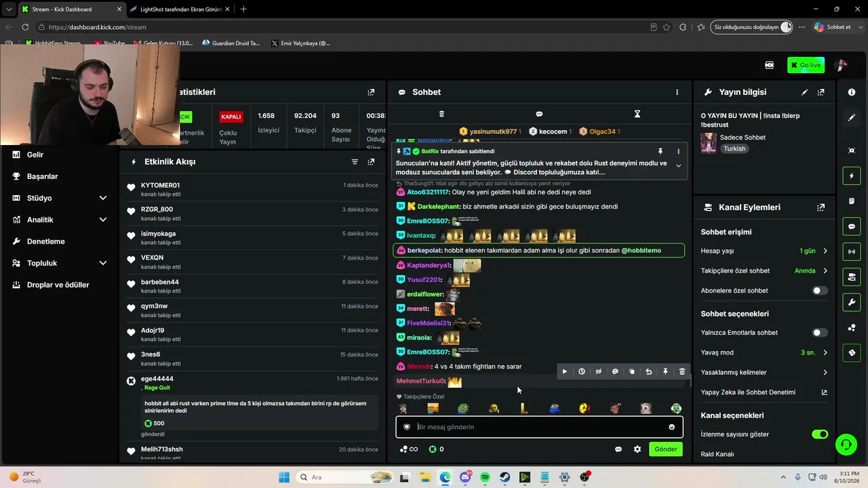This screenshot has height=488, width=868.
Task: Click the broadcast signal icon in right sidebar
Action: [x=852, y=251]
